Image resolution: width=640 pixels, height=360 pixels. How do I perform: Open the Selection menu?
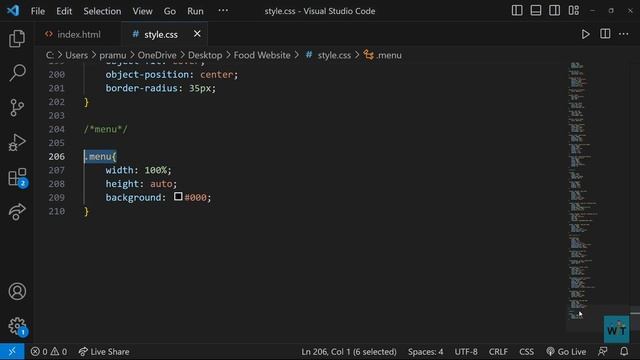click(x=102, y=11)
